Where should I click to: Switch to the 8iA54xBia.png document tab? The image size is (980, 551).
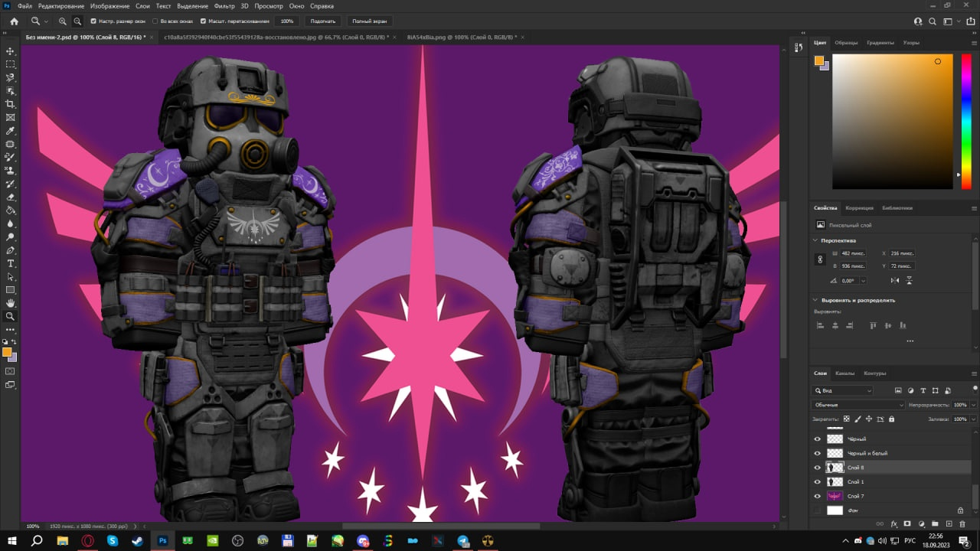click(462, 37)
